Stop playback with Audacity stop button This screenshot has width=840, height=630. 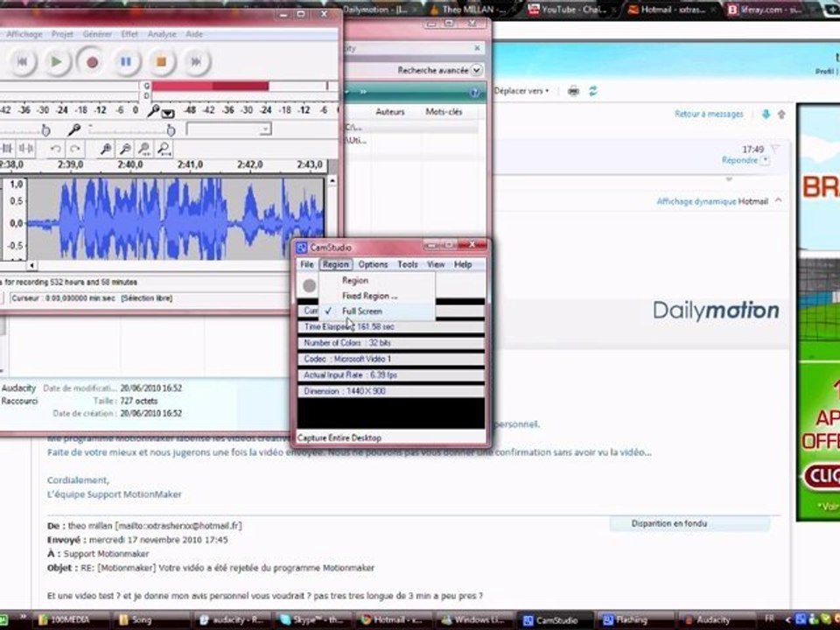(x=161, y=61)
